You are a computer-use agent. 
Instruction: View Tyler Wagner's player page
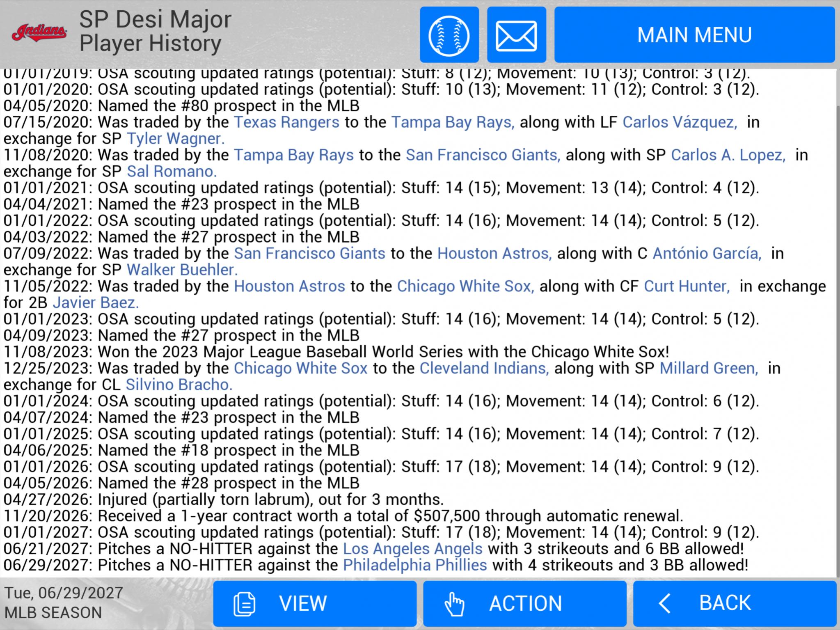point(176,139)
